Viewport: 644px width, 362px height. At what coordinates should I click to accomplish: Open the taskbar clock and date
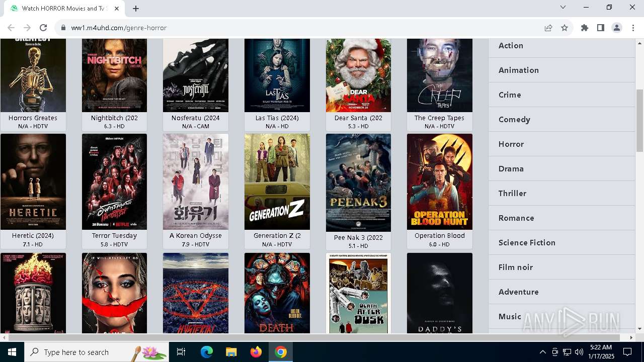(601, 352)
